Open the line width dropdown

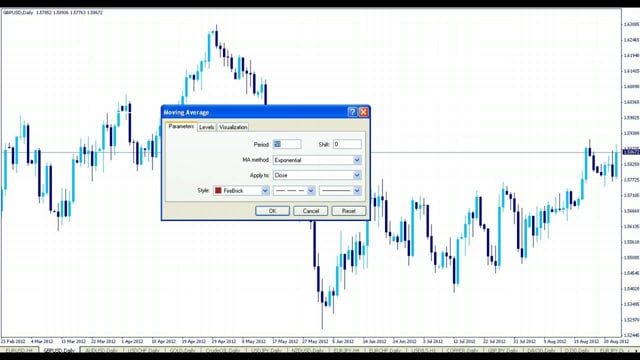tap(340, 191)
